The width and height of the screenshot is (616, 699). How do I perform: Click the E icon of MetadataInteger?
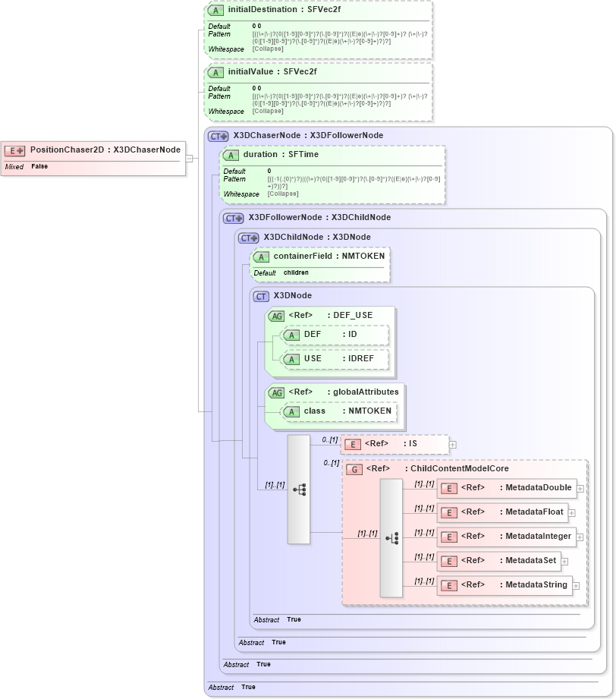click(449, 537)
